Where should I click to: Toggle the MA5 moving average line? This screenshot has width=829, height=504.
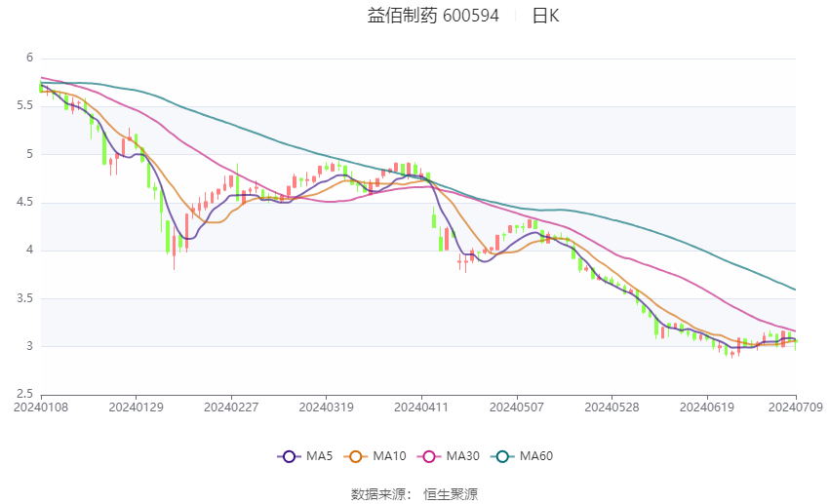305,456
